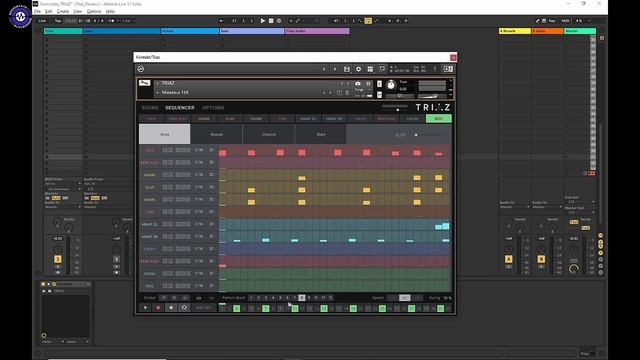Click the Kontakt Tune knob
Screen dimensions: 640x360
(391, 85)
